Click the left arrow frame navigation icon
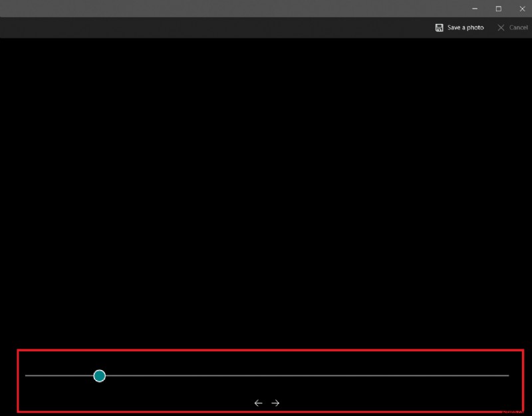The image size is (532, 416). (x=258, y=401)
